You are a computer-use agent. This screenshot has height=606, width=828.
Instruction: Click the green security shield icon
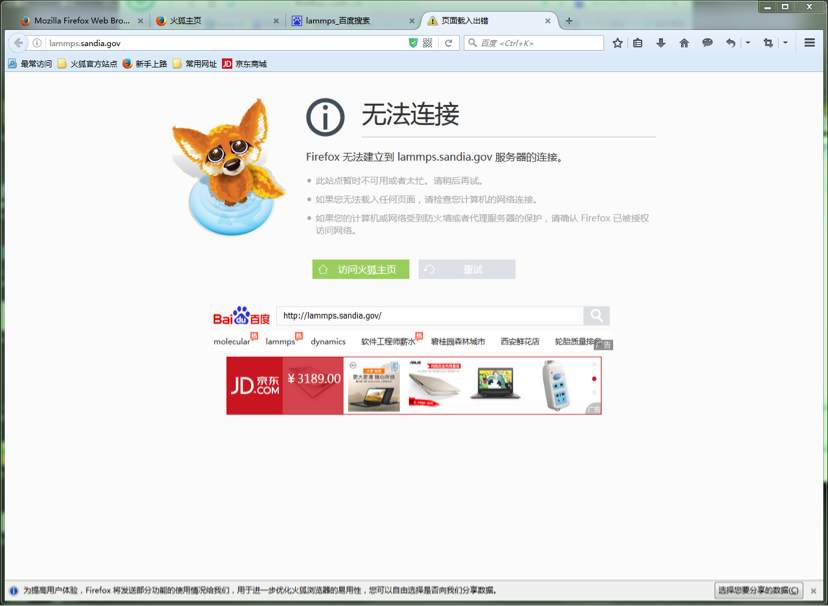(x=413, y=43)
